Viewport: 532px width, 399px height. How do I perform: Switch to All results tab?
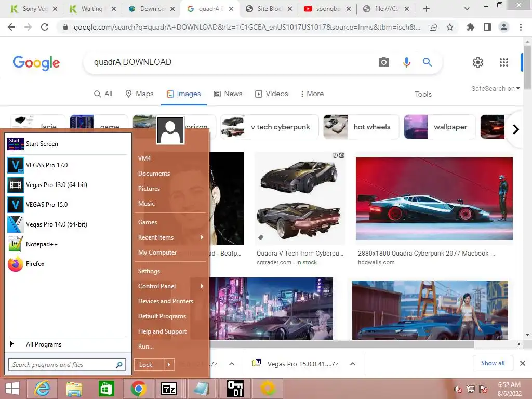point(103,94)
